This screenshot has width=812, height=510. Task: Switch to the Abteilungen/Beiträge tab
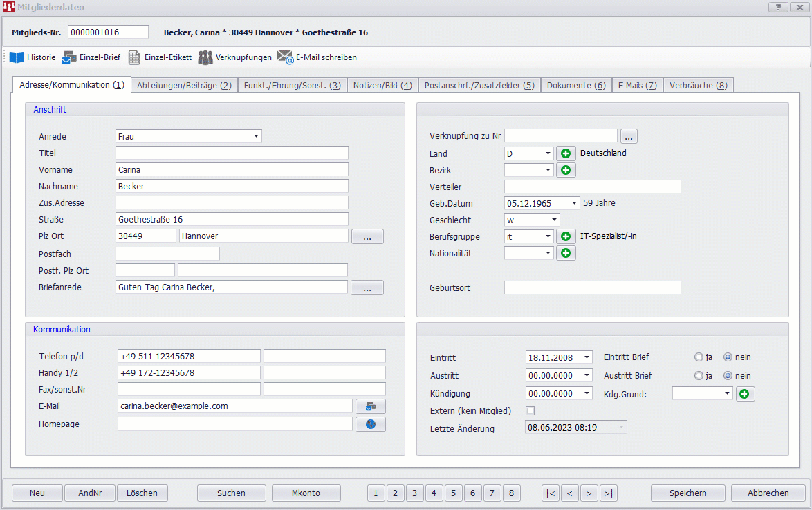click(x=184, y=85)
